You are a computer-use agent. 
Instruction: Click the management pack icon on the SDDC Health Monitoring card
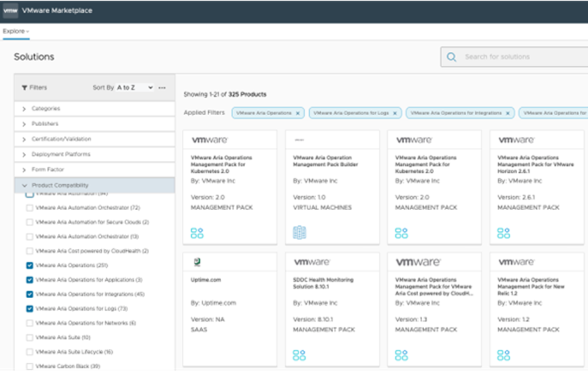coord(299,355)
